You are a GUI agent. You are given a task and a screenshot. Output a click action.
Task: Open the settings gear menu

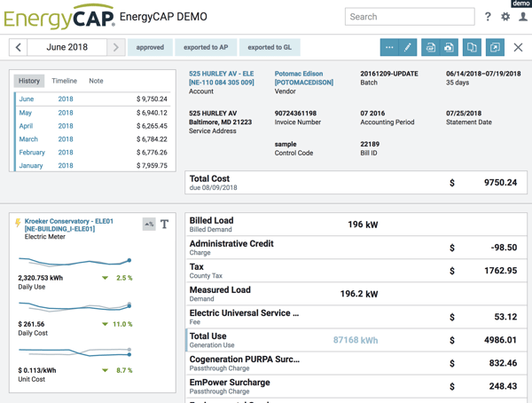click(505, 16)
